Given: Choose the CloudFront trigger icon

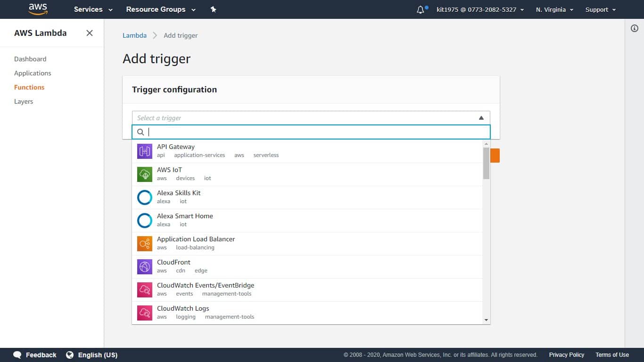Looking at the screenshot, I should point(145,267).
